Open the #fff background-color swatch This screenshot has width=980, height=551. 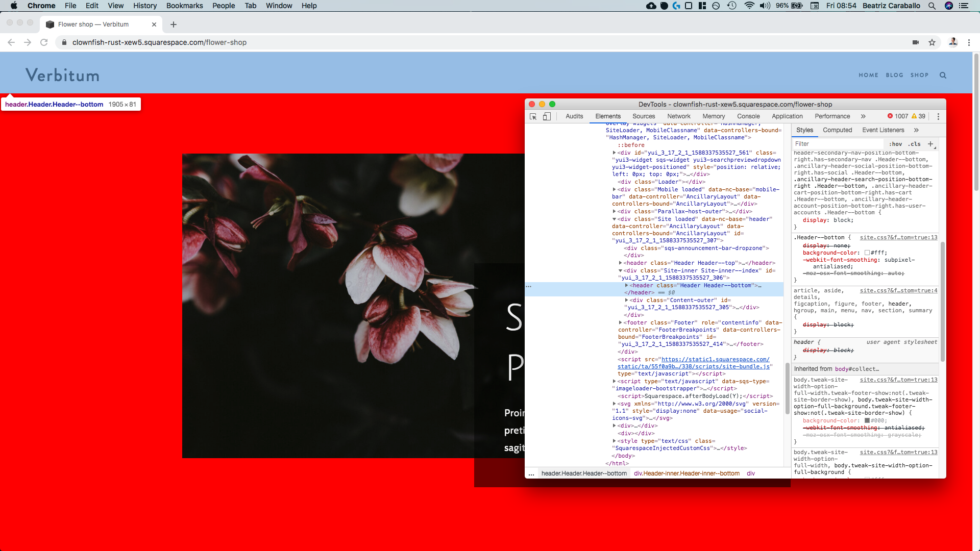coord(867,253)
